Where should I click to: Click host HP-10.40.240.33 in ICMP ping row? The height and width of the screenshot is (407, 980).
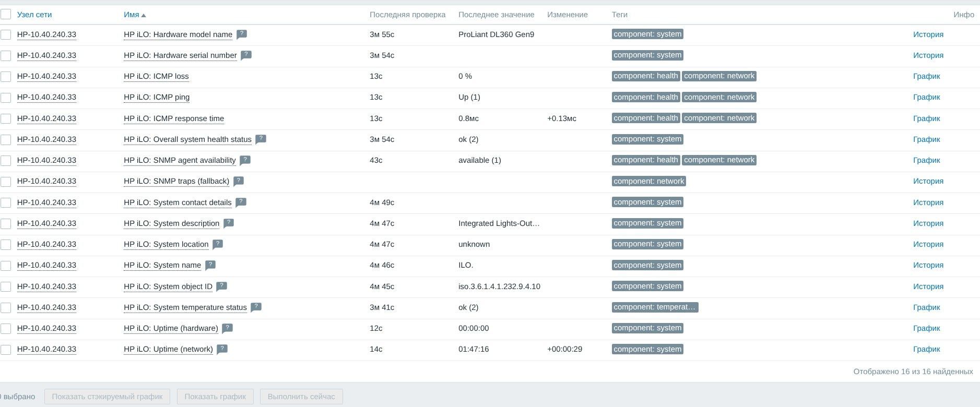(x=46, y=97)
